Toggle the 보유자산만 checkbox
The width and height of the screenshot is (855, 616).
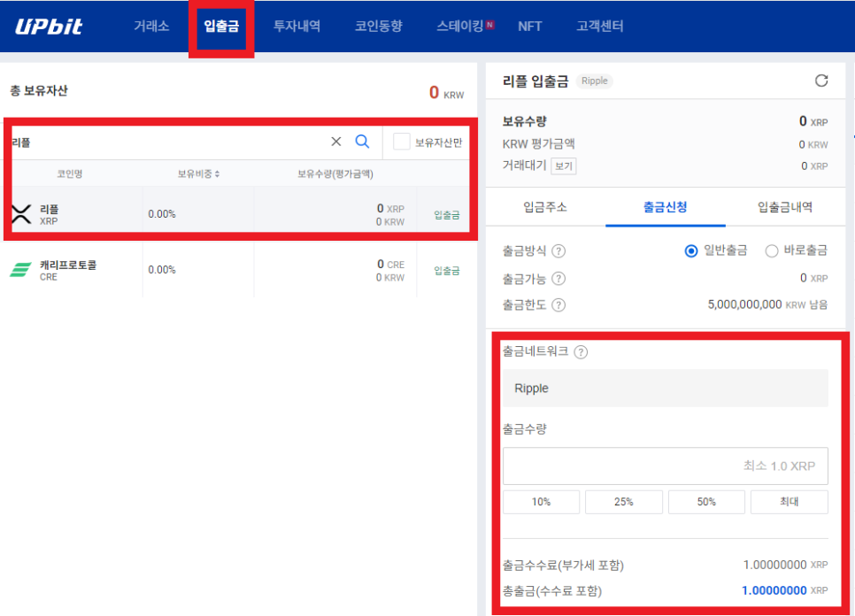(x=401, y=142)
